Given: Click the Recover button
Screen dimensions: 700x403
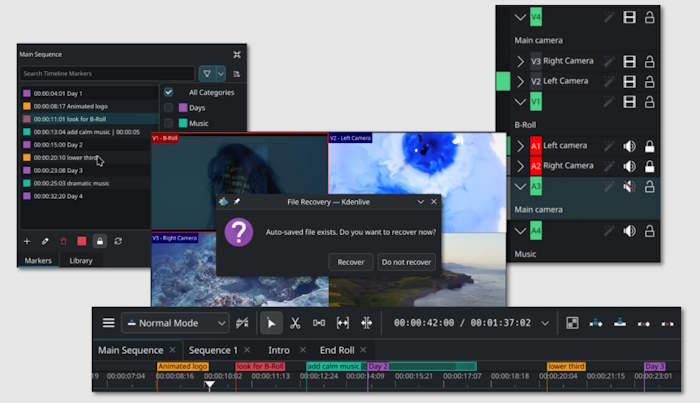Looking at the screenshot, I should click(350, 262).
